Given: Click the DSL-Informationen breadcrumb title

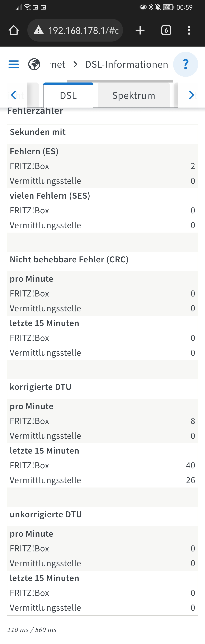Looking at the screenshot, I should [126, 64].
